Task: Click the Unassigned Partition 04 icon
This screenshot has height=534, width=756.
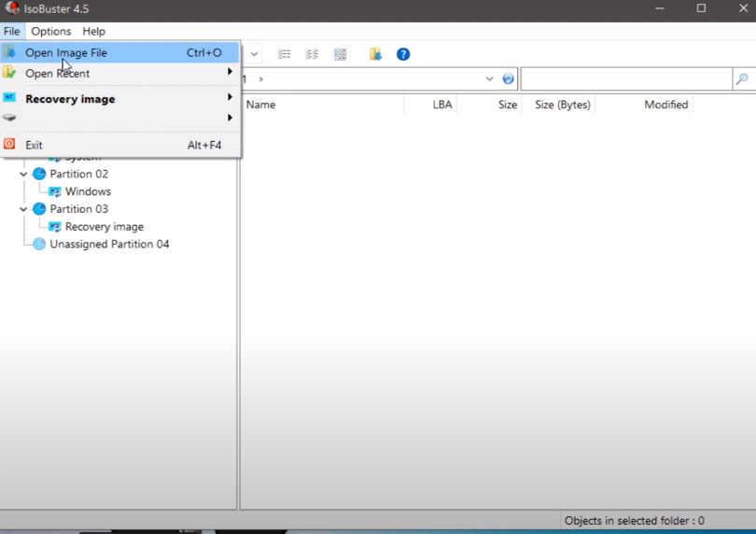Action: point(39,245)
